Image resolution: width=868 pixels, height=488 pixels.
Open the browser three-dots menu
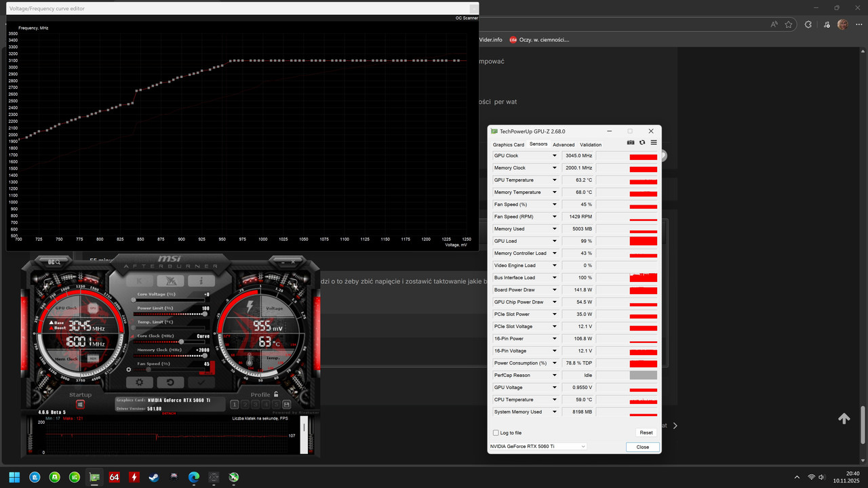(x=859, y=24)
